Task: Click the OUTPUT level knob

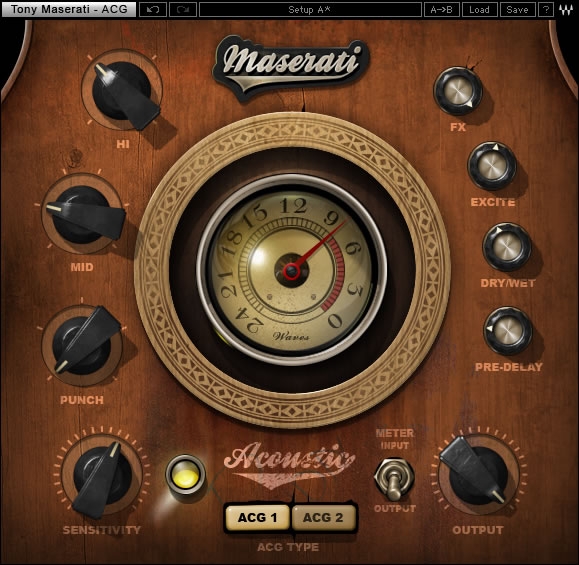Action: click(478, 475)
